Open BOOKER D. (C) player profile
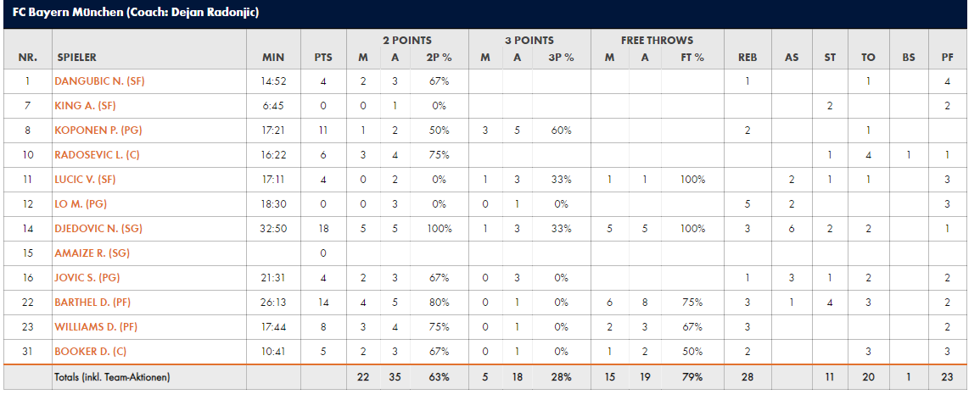980x400 pixels. [90, 352]
